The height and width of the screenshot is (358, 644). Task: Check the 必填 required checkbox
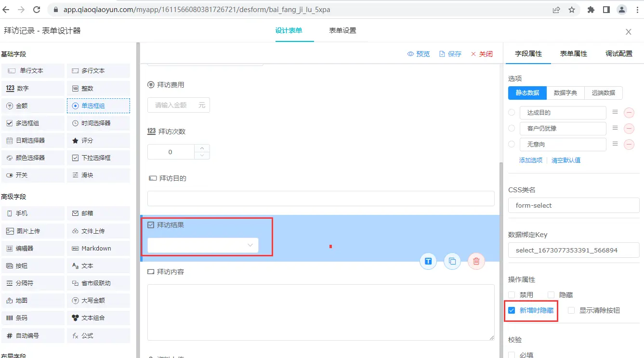(512, 355)
